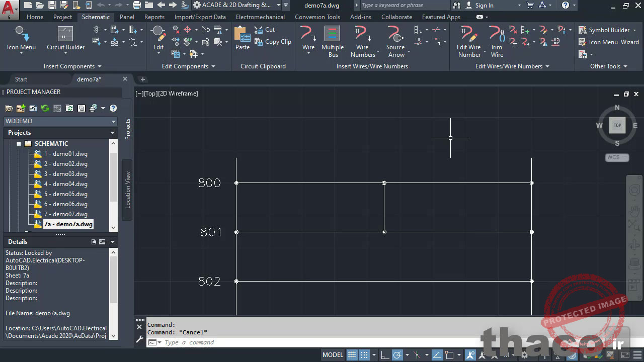
Task: Click the Paste icon in Circuit Clipboard
Action: (242, 39)
